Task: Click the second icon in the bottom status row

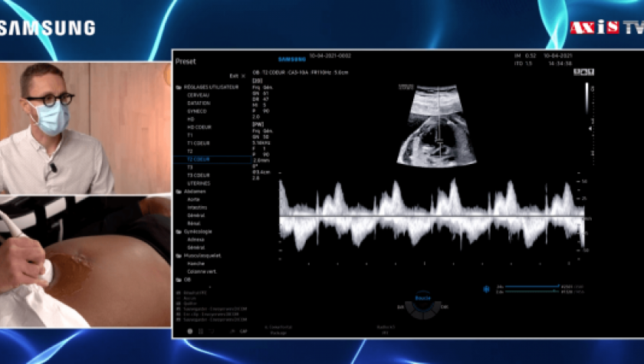Action: pos(200,331)
